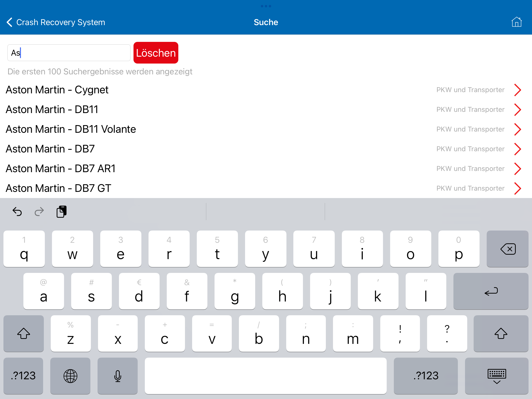Open Aston Martin - DB11 Volante result

[x=266, y=129]
